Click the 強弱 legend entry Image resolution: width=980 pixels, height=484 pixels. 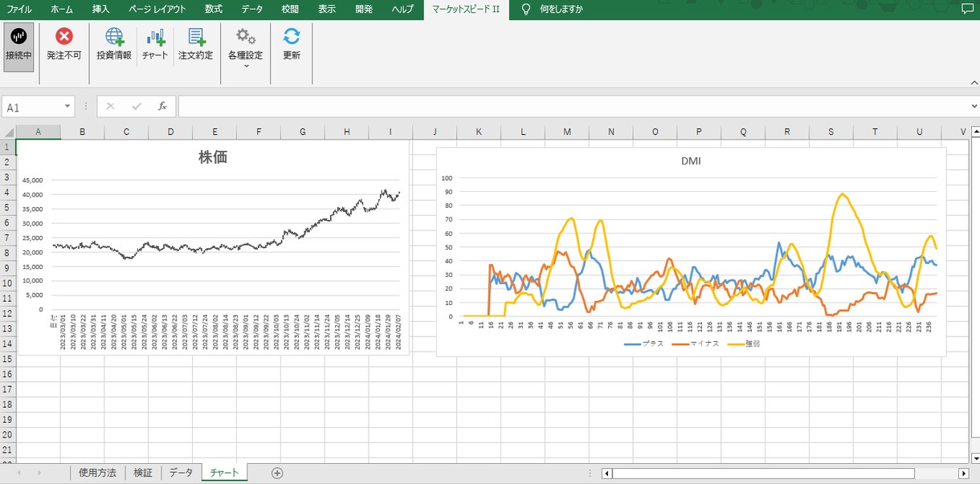tap(744, 344)
